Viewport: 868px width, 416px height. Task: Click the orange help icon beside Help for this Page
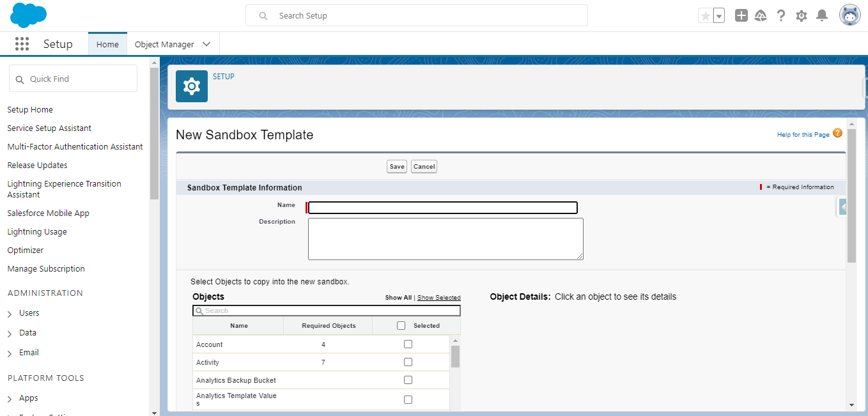837,133
